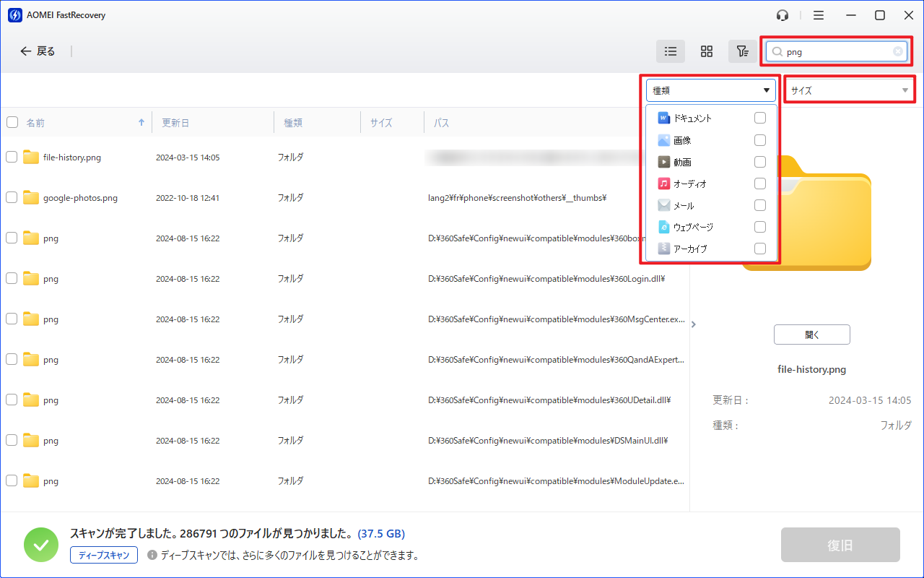Click the 開く button in preview
The height and width of the screenshot is (578, 924).
click(811, 335)
